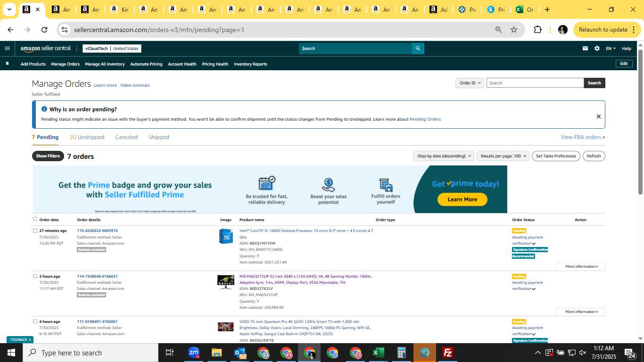Click the search magnifier button in header
The width and height of the screenshot is (644, 362).
(418, 49)
